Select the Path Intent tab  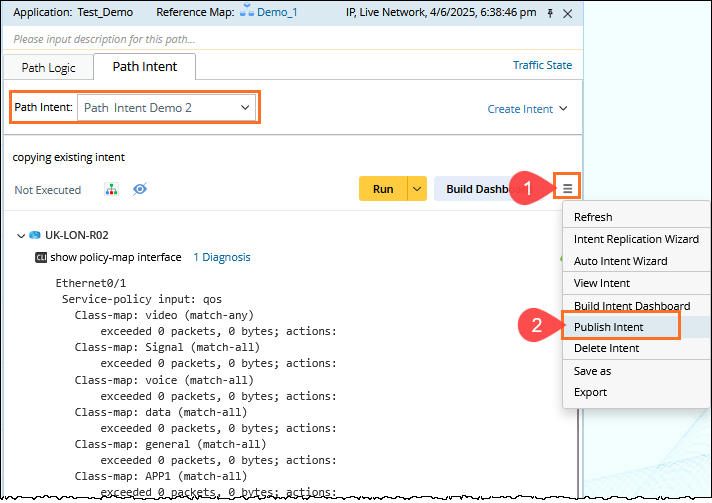point(145,67)
